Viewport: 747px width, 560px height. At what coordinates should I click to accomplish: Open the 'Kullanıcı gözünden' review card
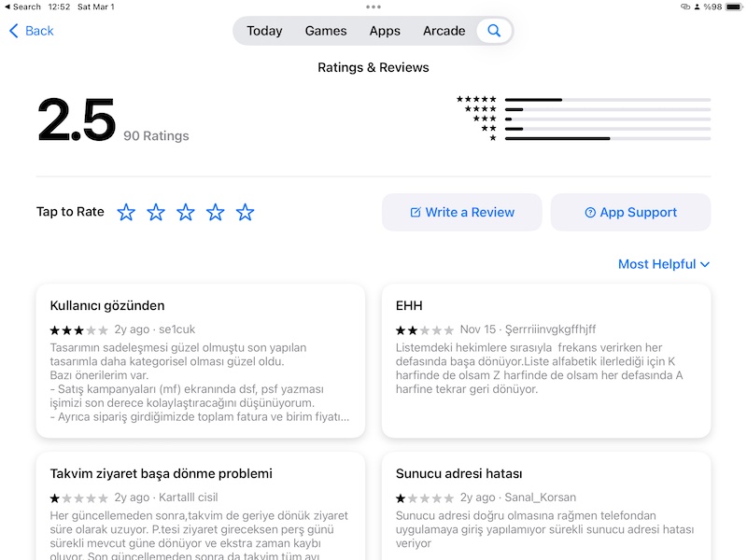(x=201, y=361)
